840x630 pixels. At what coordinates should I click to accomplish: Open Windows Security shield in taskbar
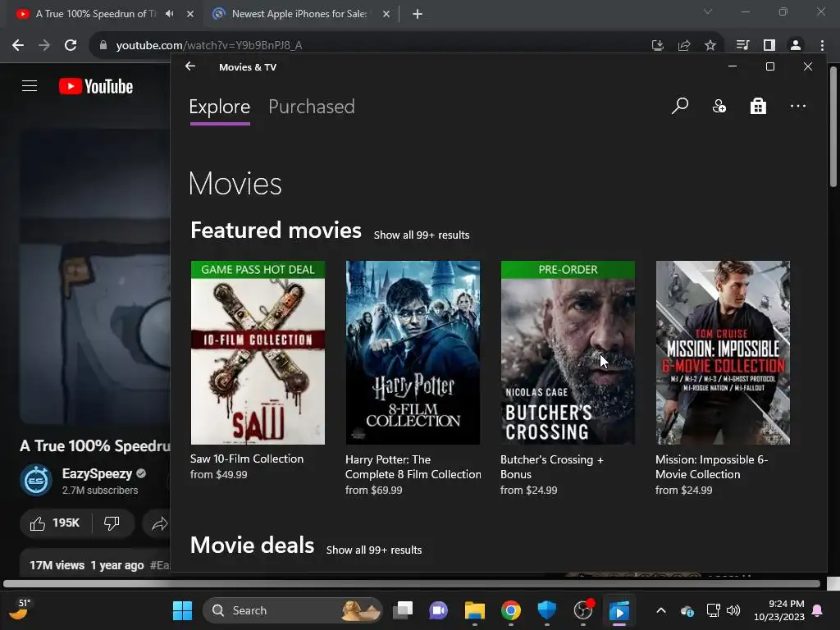click(546, 610)
